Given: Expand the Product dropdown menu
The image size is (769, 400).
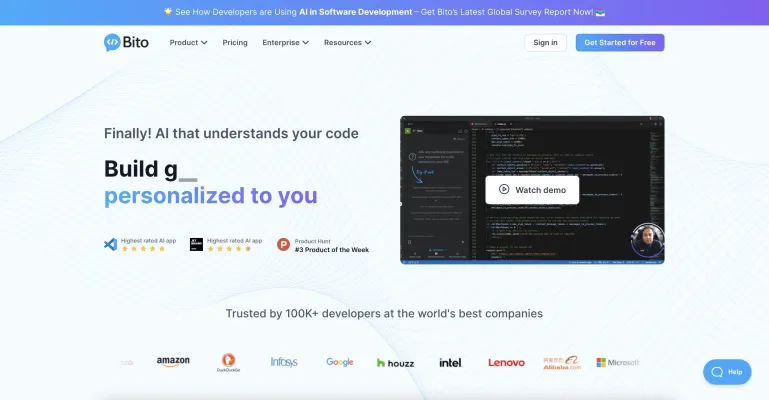Looking at the screenshot, I should (188, 43).
